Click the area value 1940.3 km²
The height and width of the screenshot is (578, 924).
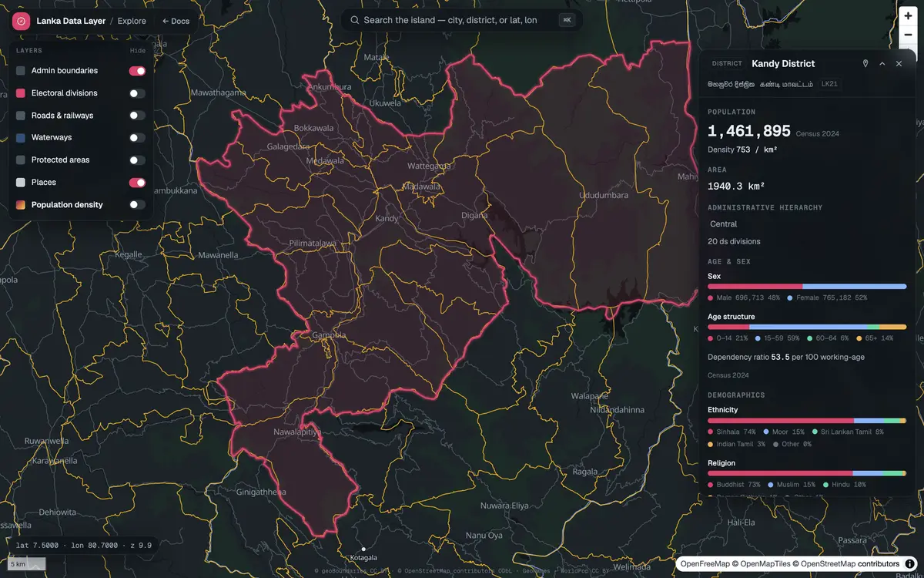[x=736, y=187]
